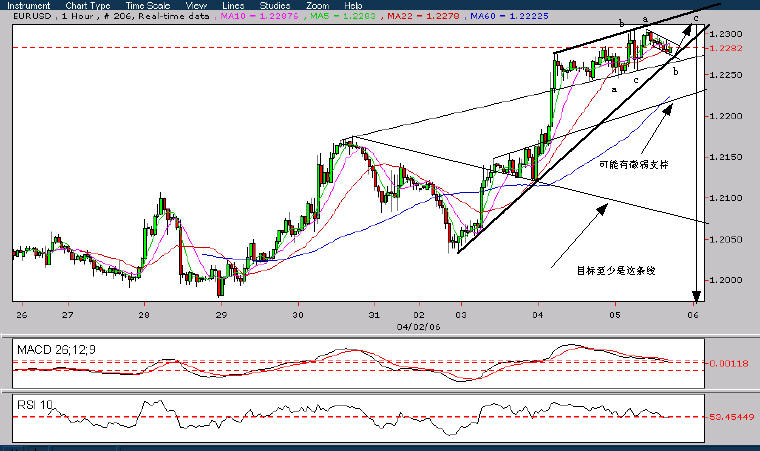
Task: Click date axis label 27
Action: pyautogui.click(x=67, y=315)
